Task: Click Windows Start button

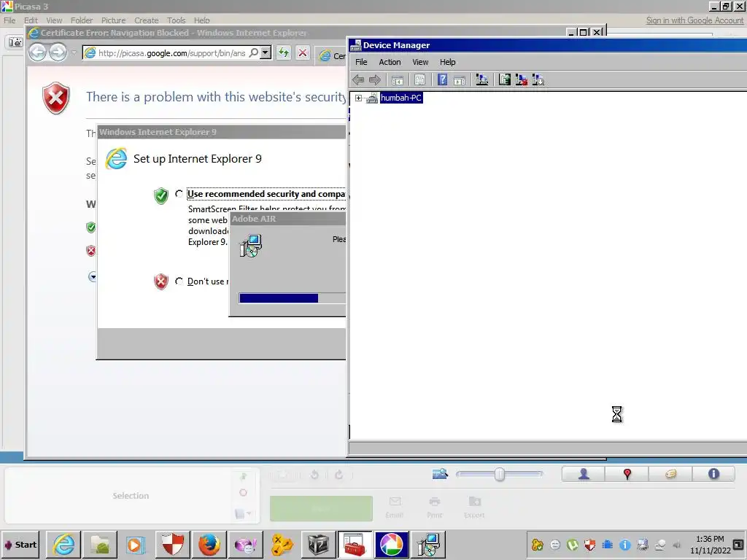Action: click(20, 545)
